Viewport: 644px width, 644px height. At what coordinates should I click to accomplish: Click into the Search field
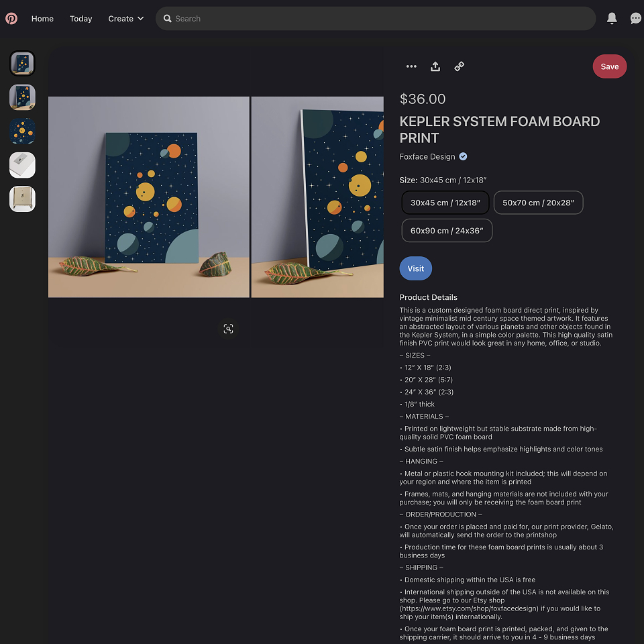coord(376,19)
